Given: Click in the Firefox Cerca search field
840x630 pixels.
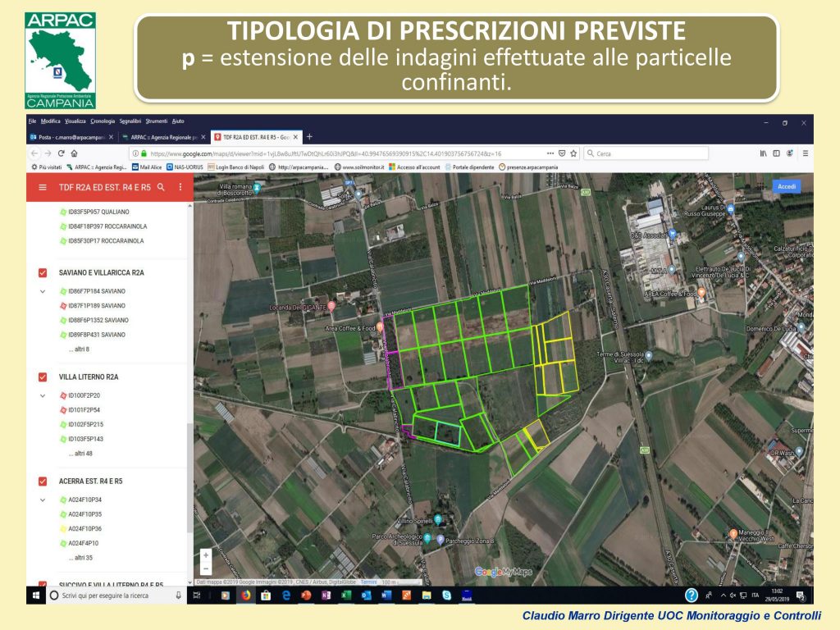Looking at the screenshot, I should coord(646,153).
